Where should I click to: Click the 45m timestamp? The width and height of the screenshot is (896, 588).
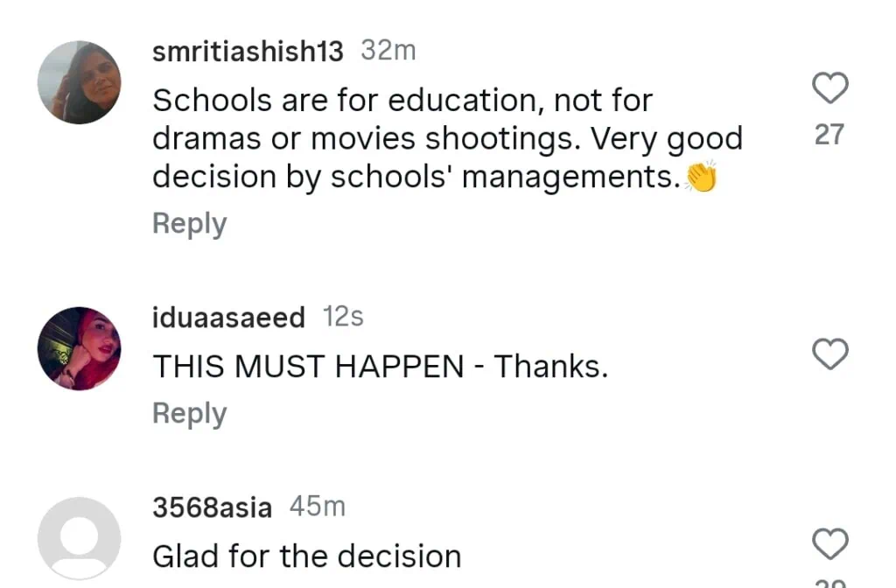point(318,506)
